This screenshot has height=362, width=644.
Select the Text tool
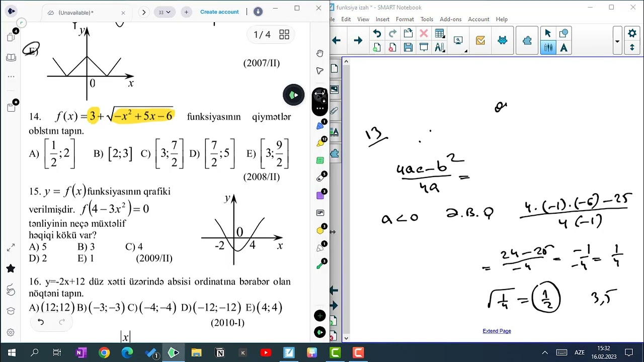(563, 48)
